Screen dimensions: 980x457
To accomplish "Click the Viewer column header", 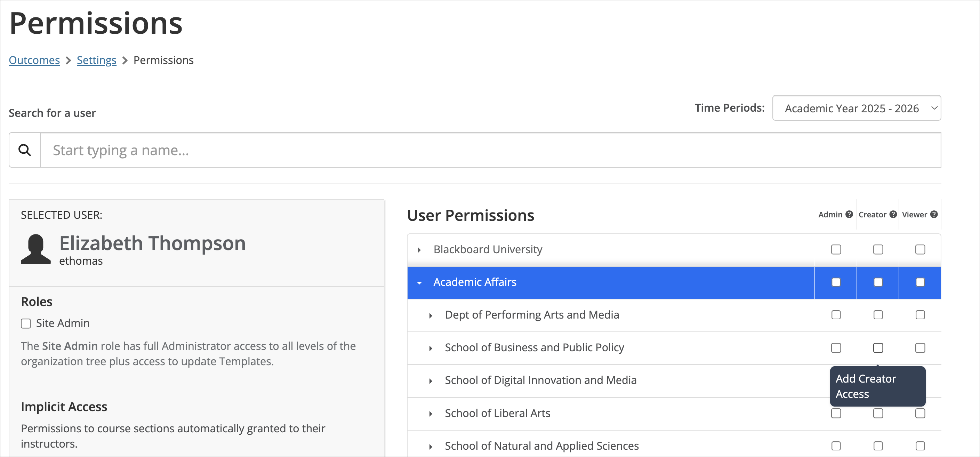I will [x=914, y=215].
